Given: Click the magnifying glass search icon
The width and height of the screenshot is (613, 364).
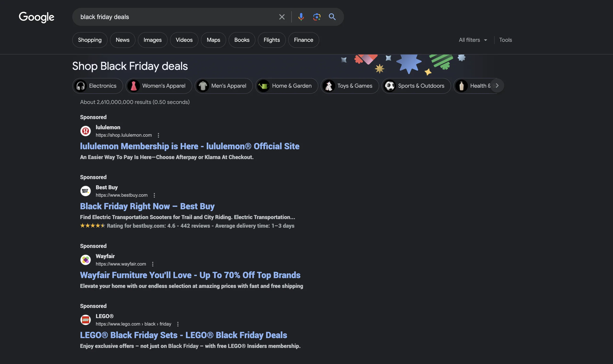Looking at the screenshot, I should (x=332, y=17).
